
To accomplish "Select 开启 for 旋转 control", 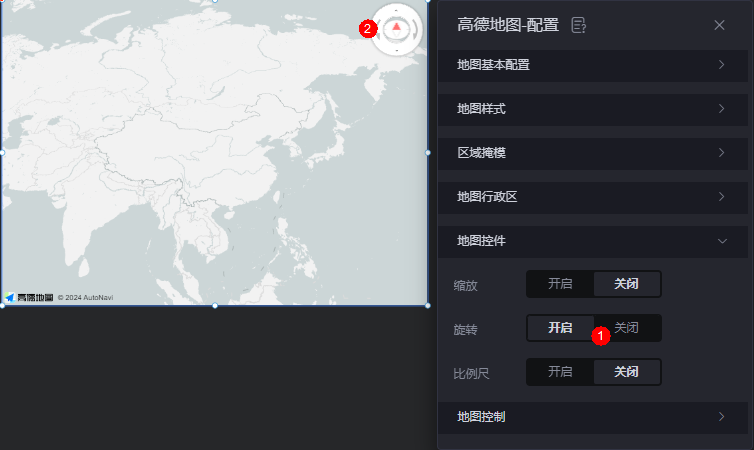I will (x=560, y=328).
